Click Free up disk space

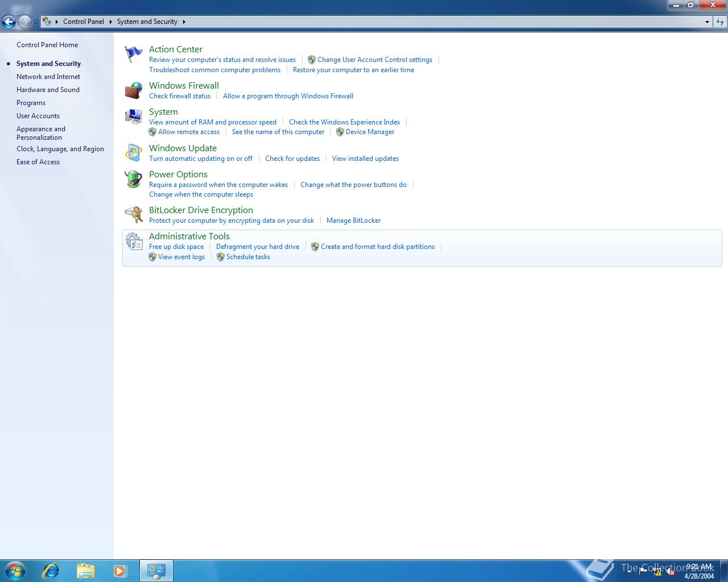coord(176,247)
